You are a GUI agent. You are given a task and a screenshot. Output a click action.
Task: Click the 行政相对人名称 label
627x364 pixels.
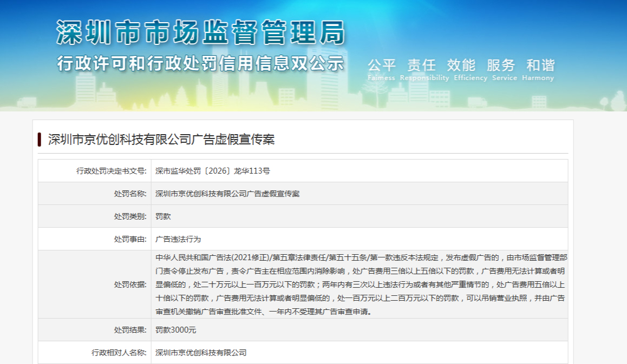pyautogui.click(x=119, y=353)
